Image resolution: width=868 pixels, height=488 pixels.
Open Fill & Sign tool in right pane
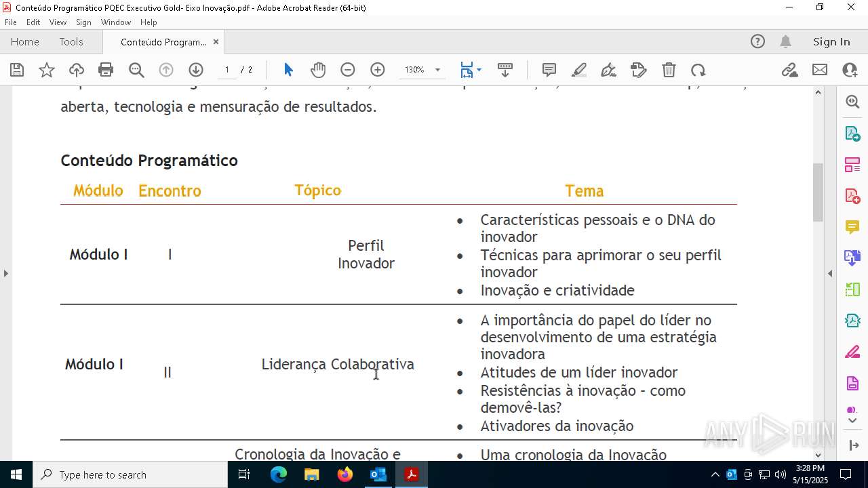(x=852, y=352)
